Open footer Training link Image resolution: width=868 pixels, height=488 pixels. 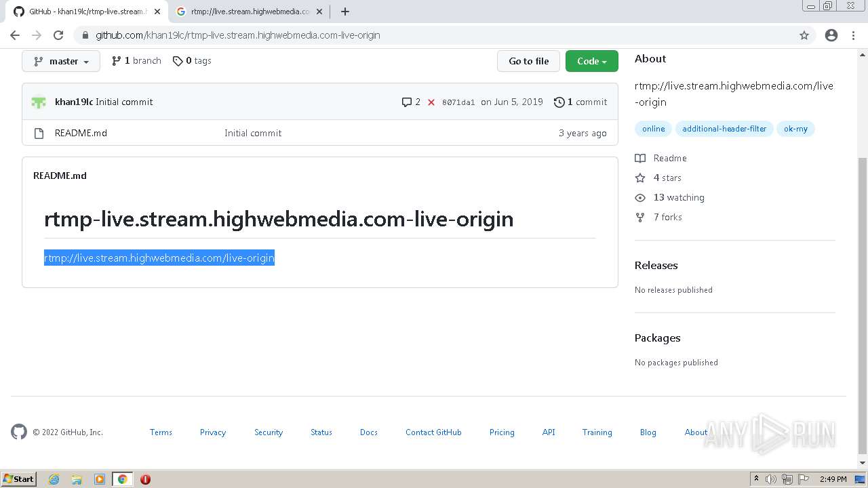click(597, 432)
